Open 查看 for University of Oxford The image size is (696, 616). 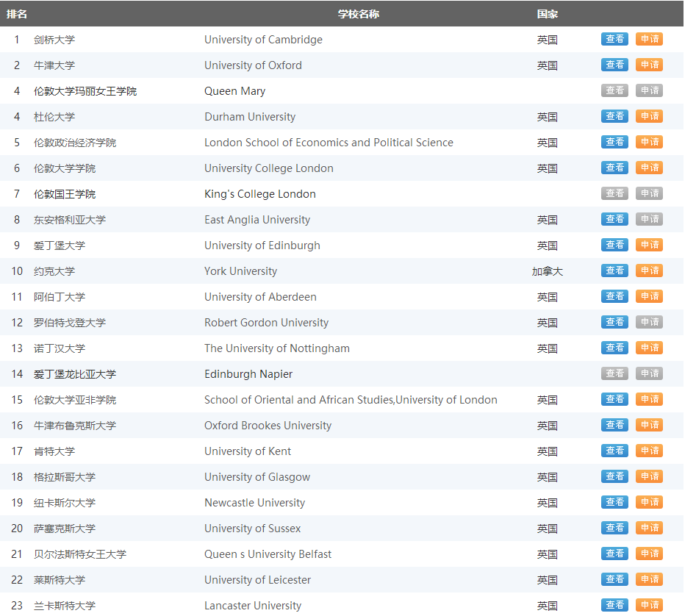tap(614, 65)
